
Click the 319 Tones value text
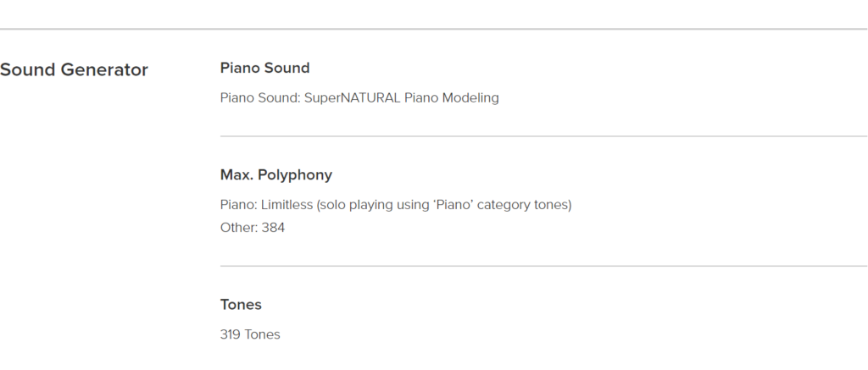click(250, 334)
